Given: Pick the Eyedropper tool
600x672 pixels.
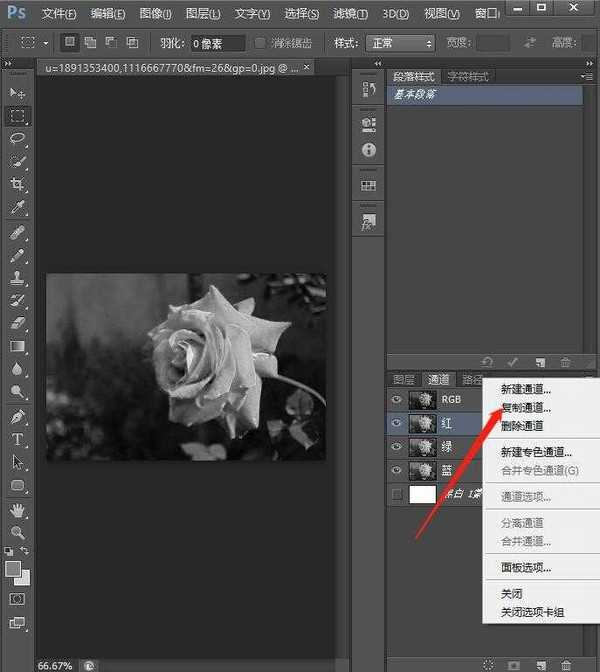Looking at the screenshot, I should click(x=18, y=208).
